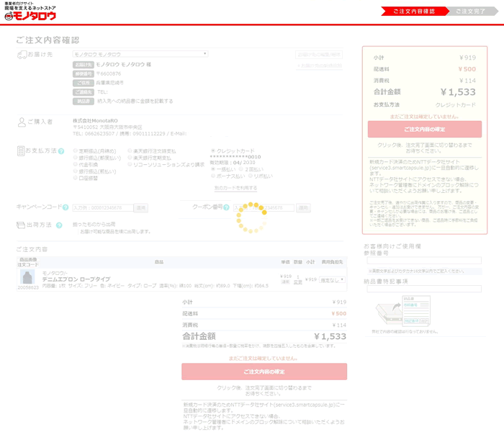Focus the お客様向けご使用欄 参照番号 field
This screenshot has width=504, height=432.
424,261
